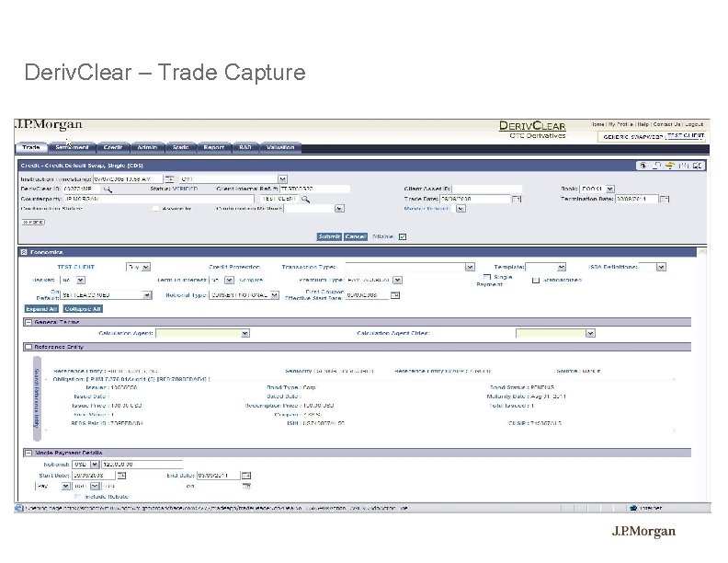Expand the Reference Entity section

pyautogui.click(x=28, y=347)
